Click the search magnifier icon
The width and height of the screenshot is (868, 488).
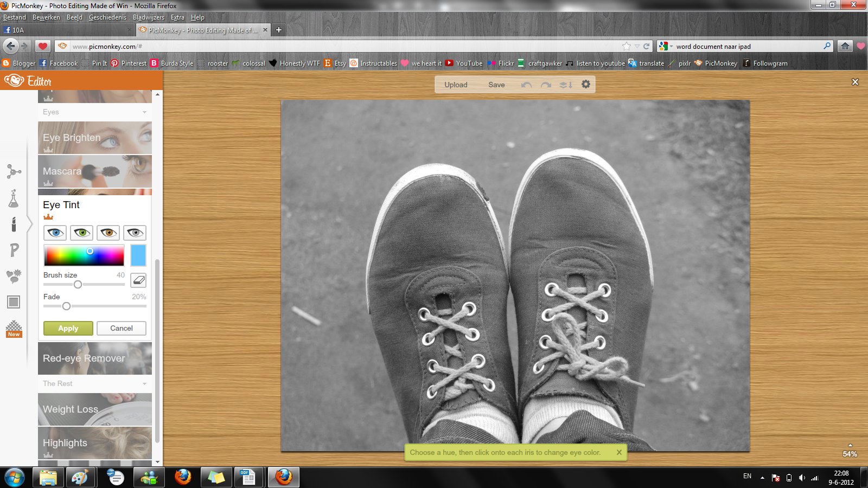[x=827, y=46]
